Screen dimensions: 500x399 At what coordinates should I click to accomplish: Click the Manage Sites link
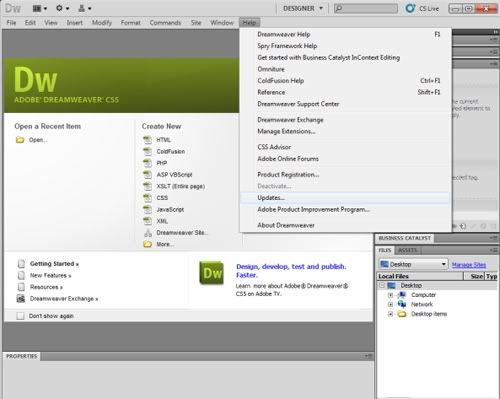(469, 265)
